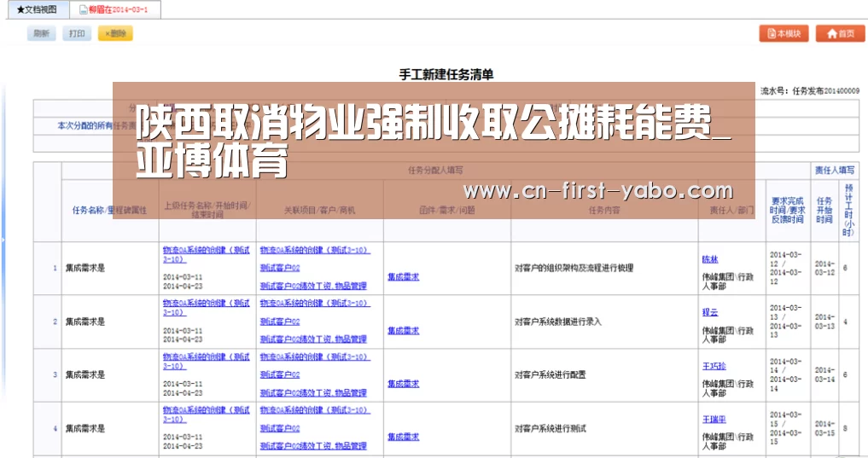Viewport: 868px width, 458px height.
Task: Open responsible person 程云 link
Action: pos(710,312)
